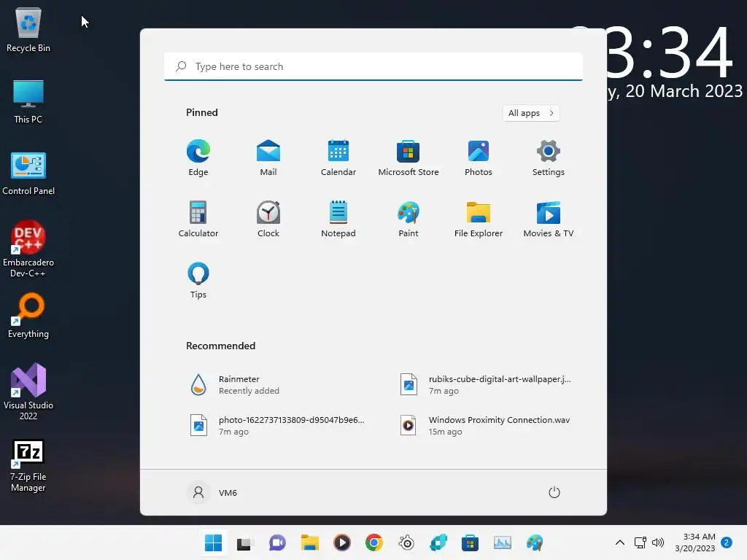The height and width of the screenshot is (560, 747).
Task: Launch Notepad from pinned apps
Action: pos(338,219)
